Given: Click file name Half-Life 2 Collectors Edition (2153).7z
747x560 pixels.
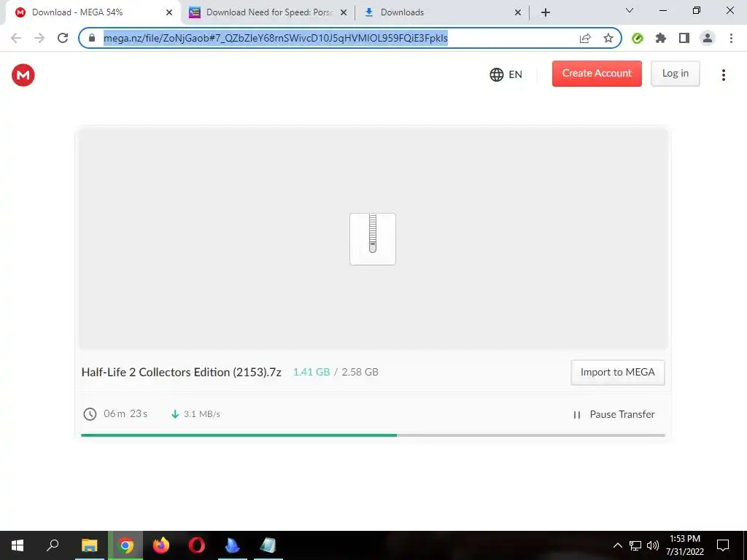Looking at the screenshot, I should [182, 372].
